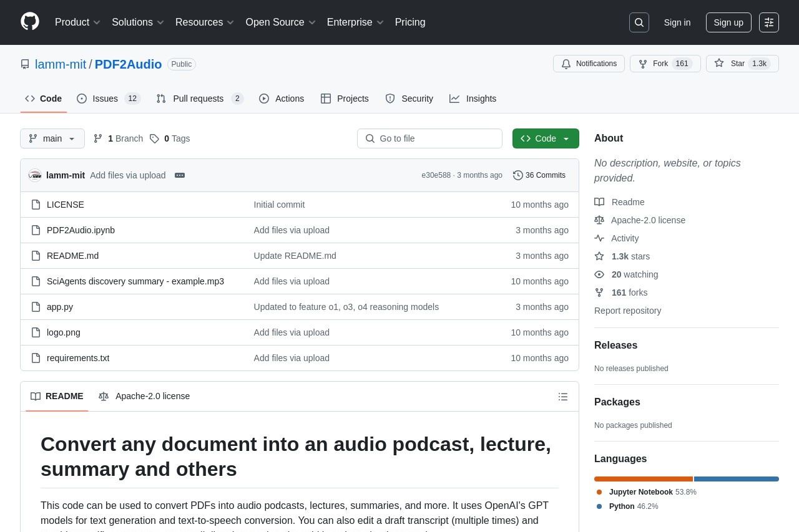
Task: Click the file icon beside PDF2Audio.ipynb
Action: coord(36,230)
